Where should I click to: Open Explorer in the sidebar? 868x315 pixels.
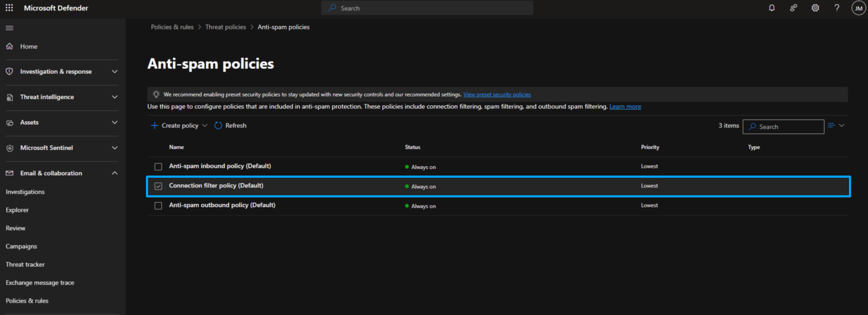17,210
